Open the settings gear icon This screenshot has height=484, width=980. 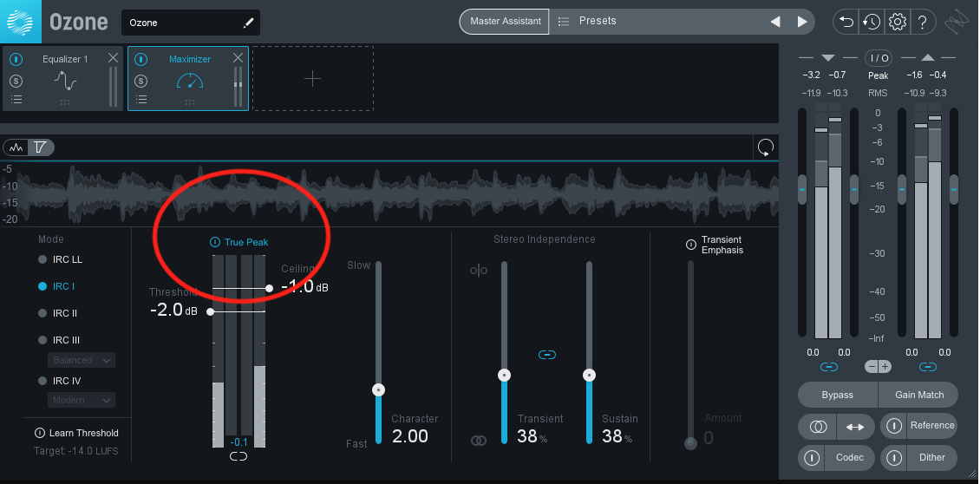pos(898,22)
